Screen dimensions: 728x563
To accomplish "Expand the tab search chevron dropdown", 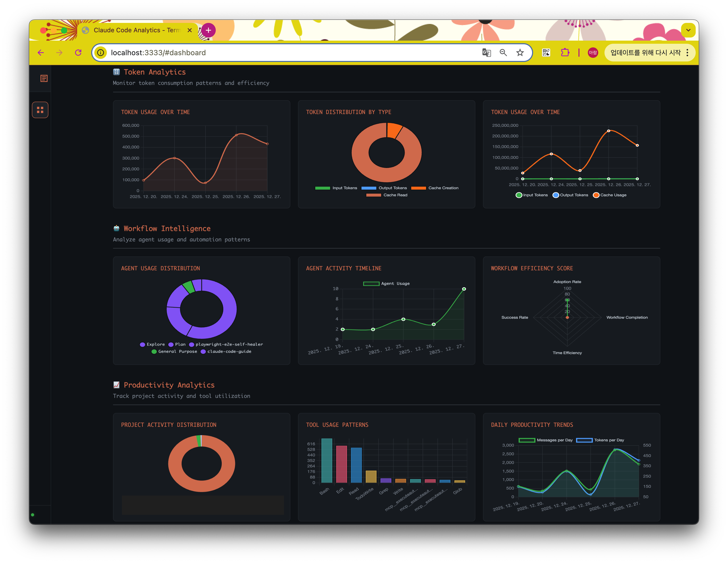I will click(x=688, y=30).
